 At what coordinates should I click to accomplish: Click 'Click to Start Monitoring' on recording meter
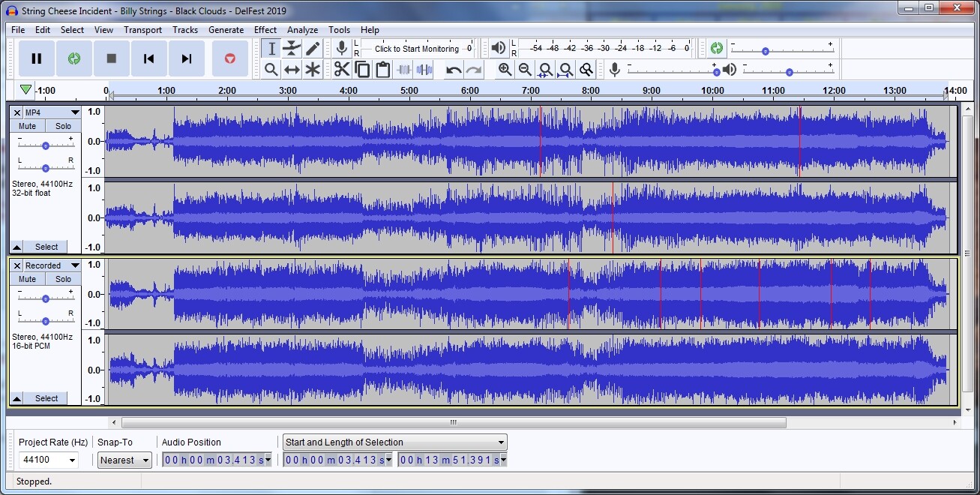click(417, 49)
